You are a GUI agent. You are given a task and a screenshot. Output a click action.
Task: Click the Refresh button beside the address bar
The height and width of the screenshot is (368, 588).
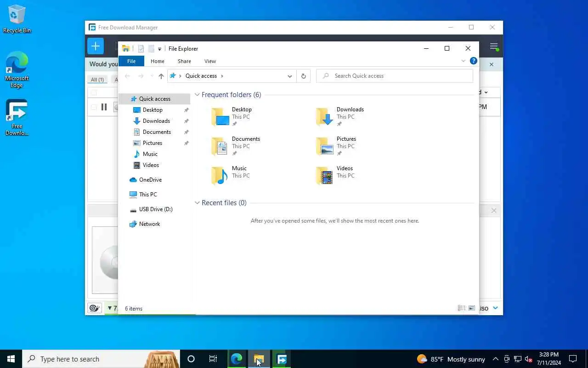303,76
